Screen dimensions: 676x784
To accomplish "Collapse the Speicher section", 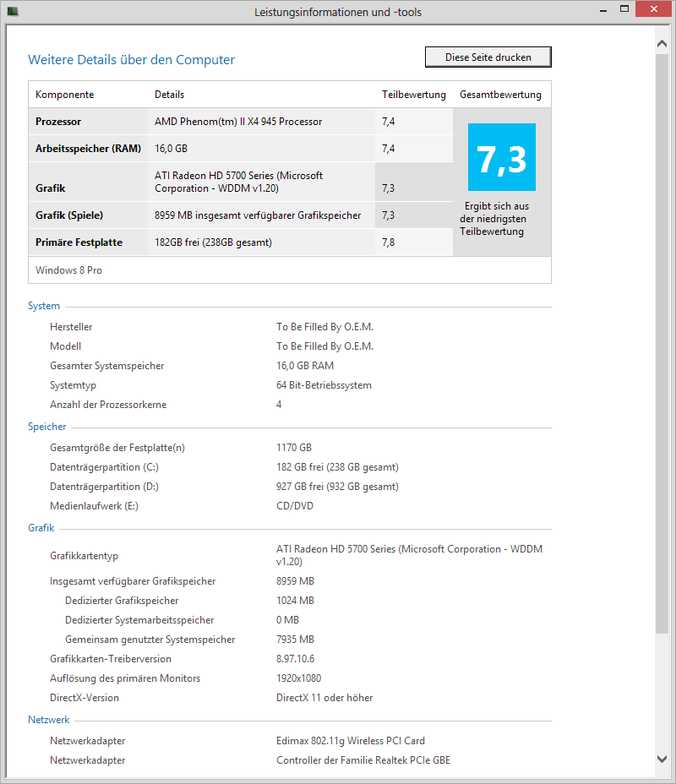I will pyautogui.click(x=46, y=426).
